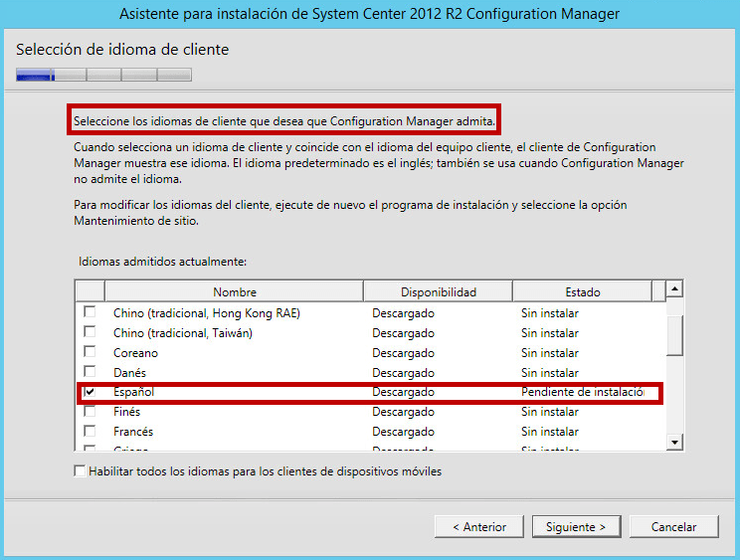
Task: Select the Finés language checkbox
Action: click(x=90, y=412)
